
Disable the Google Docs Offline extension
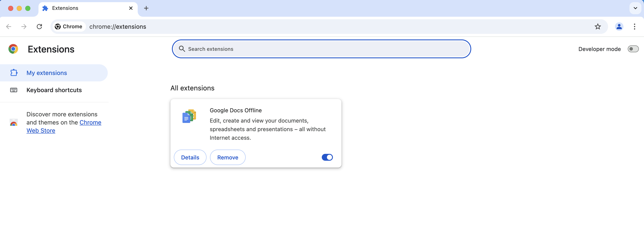[x=327, y=157]
